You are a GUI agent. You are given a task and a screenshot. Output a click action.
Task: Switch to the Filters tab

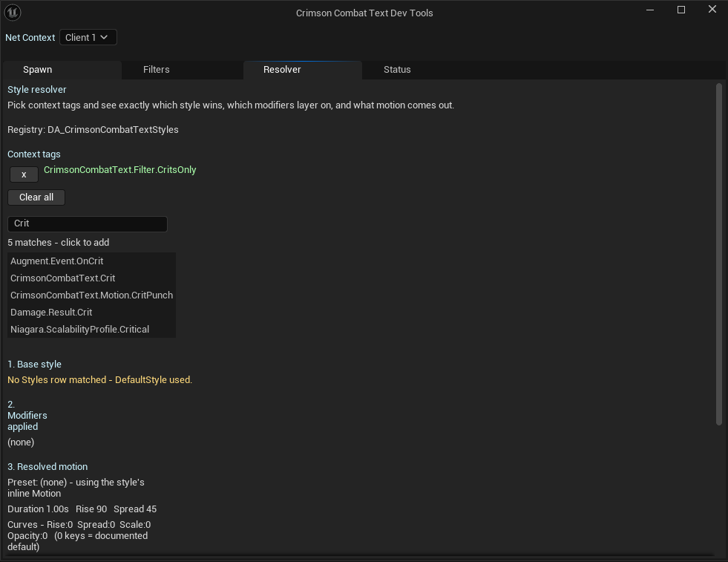(x=182, y=70)
